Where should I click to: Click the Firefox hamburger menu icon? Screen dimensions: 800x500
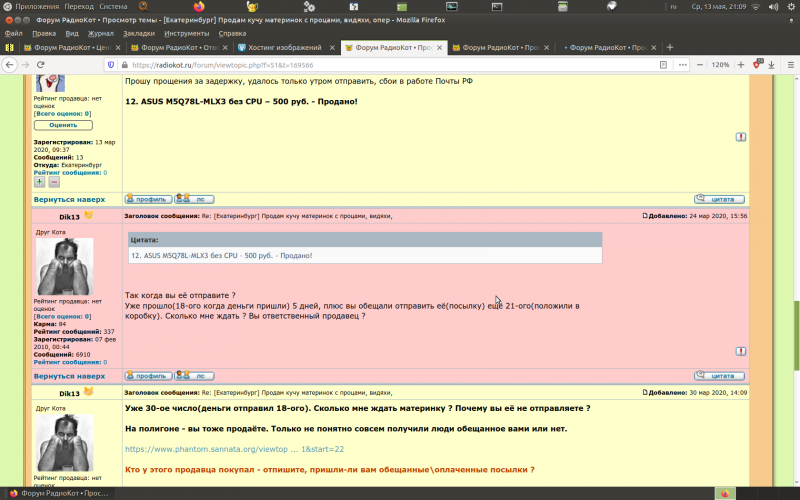(788, 65)
